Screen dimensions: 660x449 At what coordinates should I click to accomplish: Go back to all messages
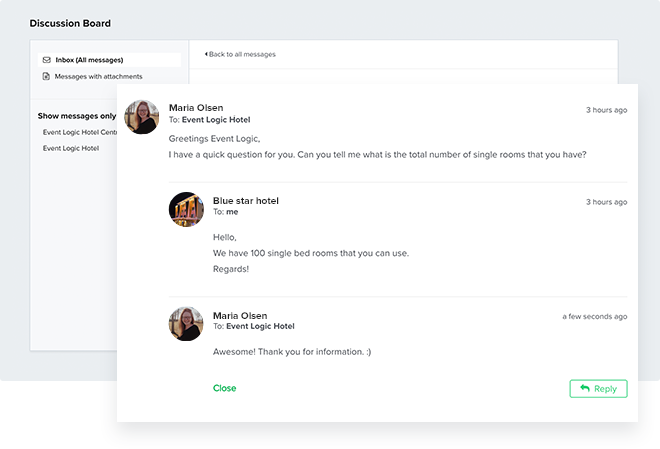tap(240, 54)
